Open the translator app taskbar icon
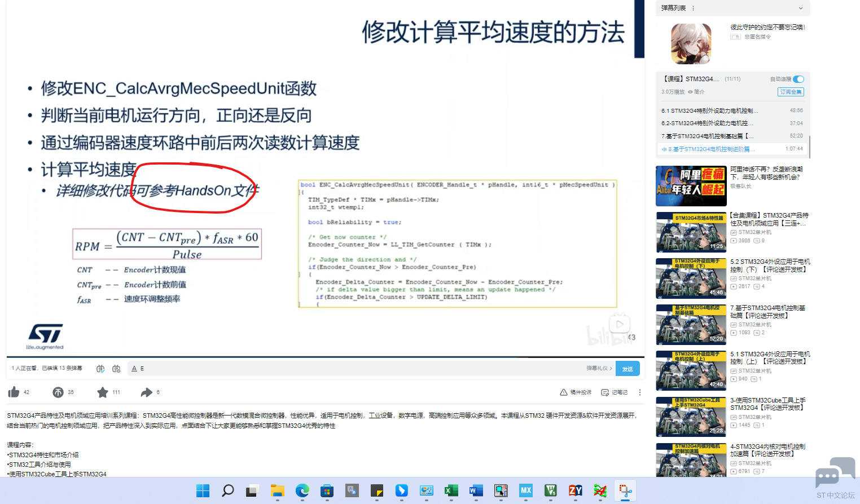The width and height of the screenshot is (860, 504). coord(352,491)
